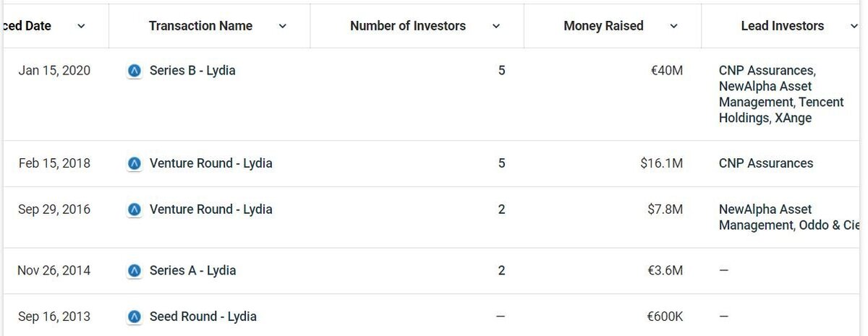Open Number of Investors sort dropdown
The width and height of the screenshot is (868, 336).
pyautogui.click(x=496, y=26)
